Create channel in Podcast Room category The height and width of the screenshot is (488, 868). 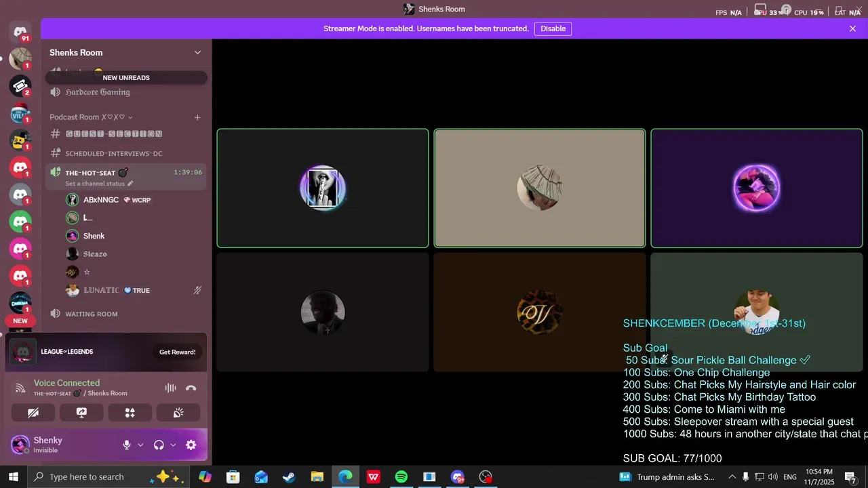pos(197,117)
